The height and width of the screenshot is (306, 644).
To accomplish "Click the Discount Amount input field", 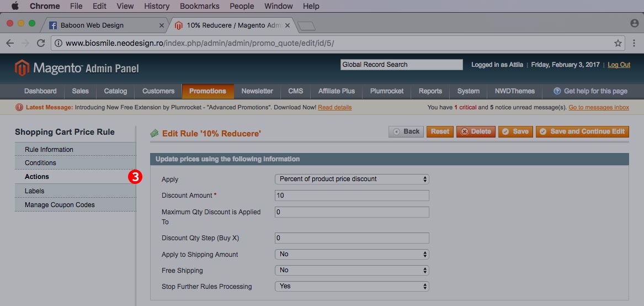I will point(352,196).
